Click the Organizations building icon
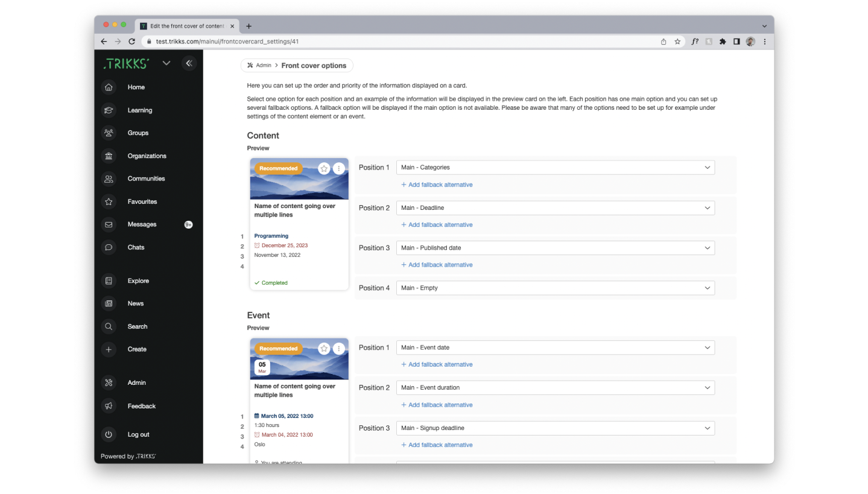868x494 pixels. point(109,156)
